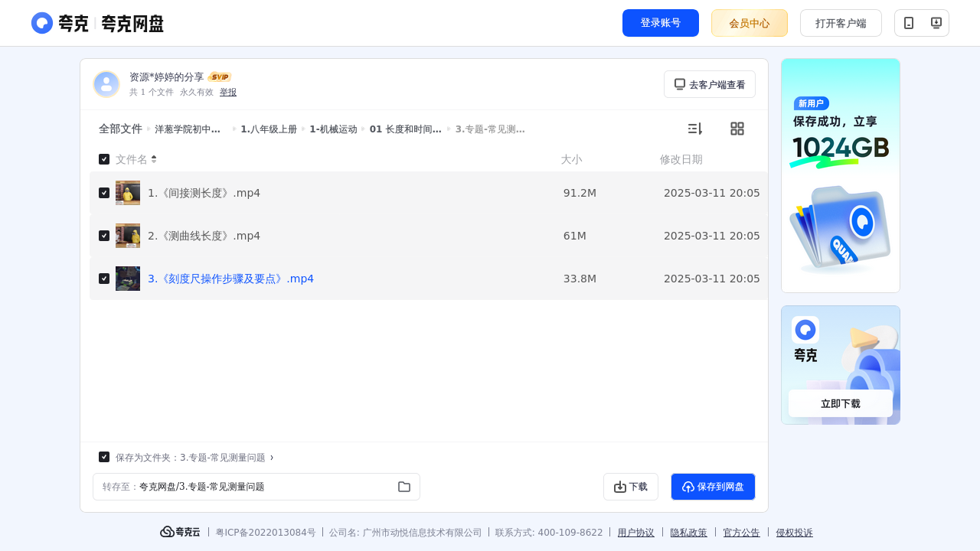
Task: Click the mobile device icon in header
Action: (909, 23)
